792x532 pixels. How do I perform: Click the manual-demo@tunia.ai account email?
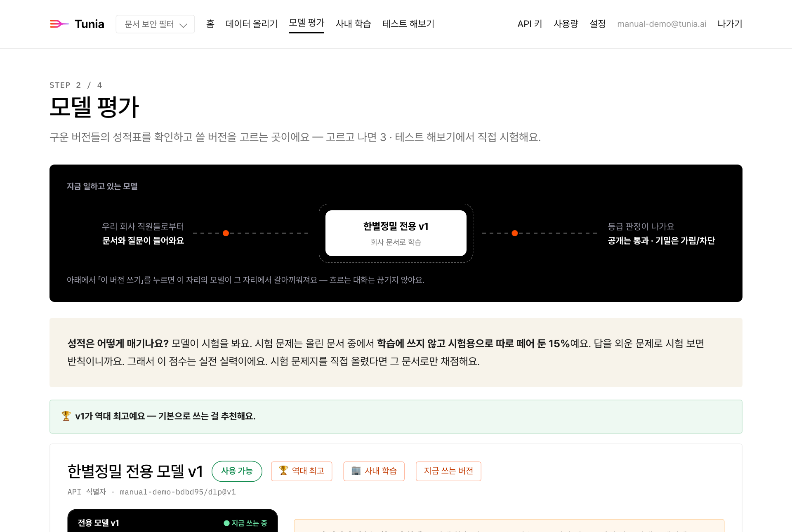[x=662, y=24]
